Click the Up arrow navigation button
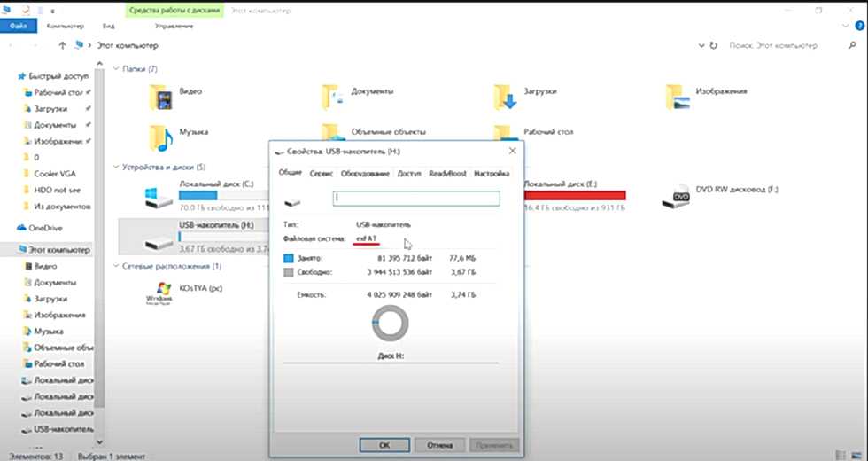This screenshot has height=461, width=868. coord(62,44)
